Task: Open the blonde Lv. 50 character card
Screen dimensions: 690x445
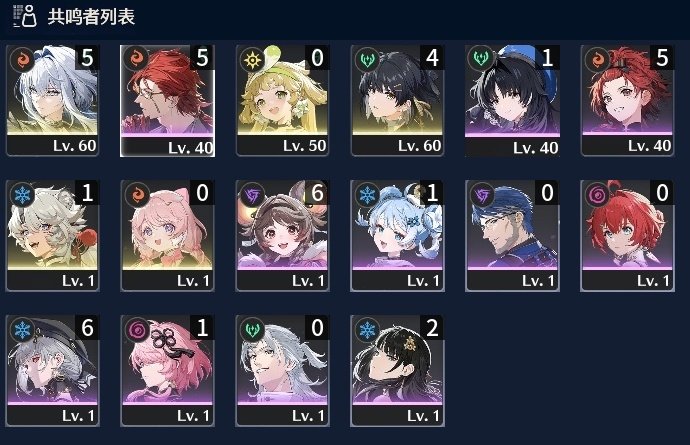Action: click(x=283, y=100)
